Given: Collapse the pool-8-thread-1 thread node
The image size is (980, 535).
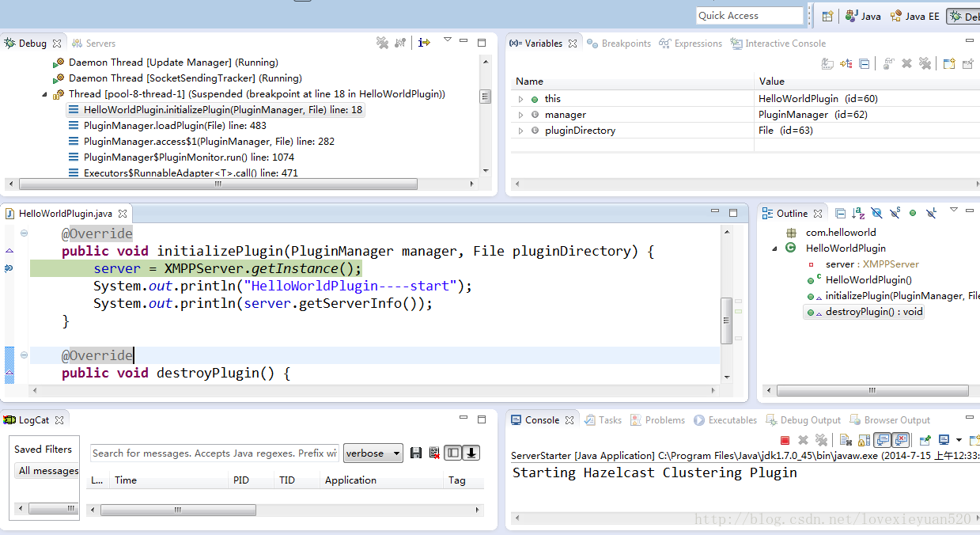Looking at the screenshot, I should tap(45, 94).
